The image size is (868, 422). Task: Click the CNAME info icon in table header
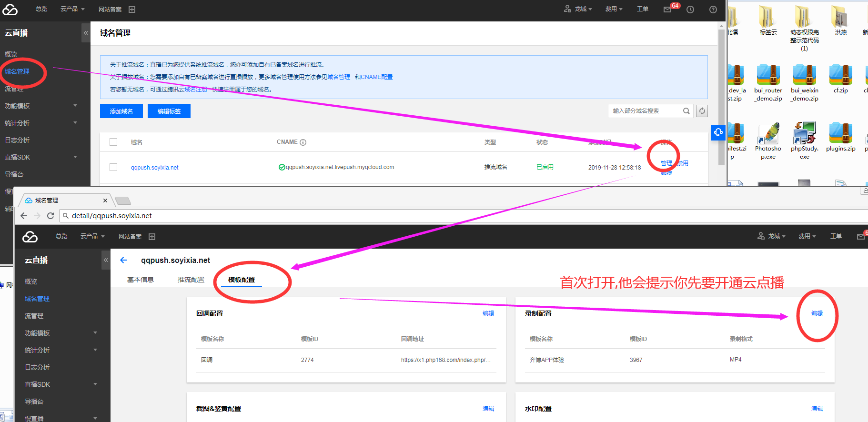pos(303,142)
